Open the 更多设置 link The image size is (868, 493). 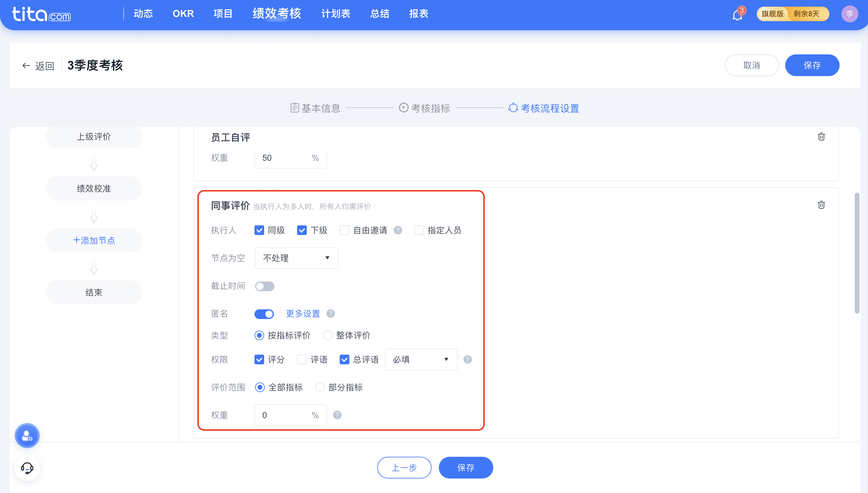[x=303, y=314]
